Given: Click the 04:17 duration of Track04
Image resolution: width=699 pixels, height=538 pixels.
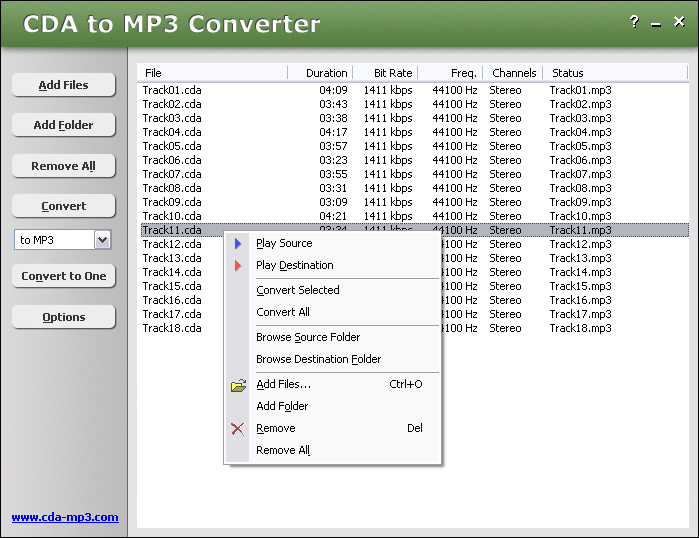Looking at the screenshot, I should point(333,132).
